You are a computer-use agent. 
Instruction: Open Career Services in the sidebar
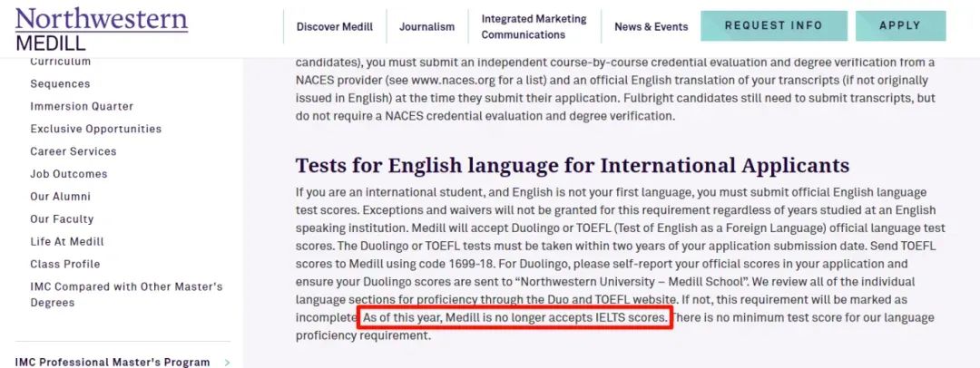point(73,151)
